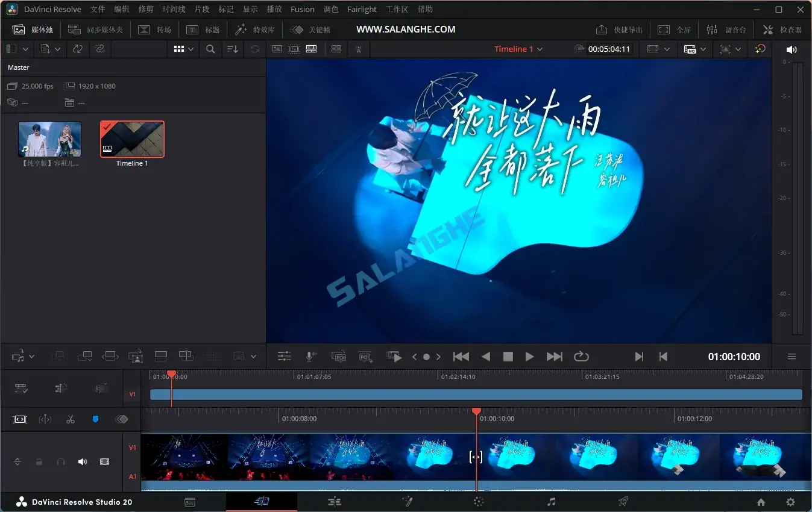This screenshot has height=512, width=812.
Task: Click the 快捷导出 quick export button
Action: tap(618, 29)
